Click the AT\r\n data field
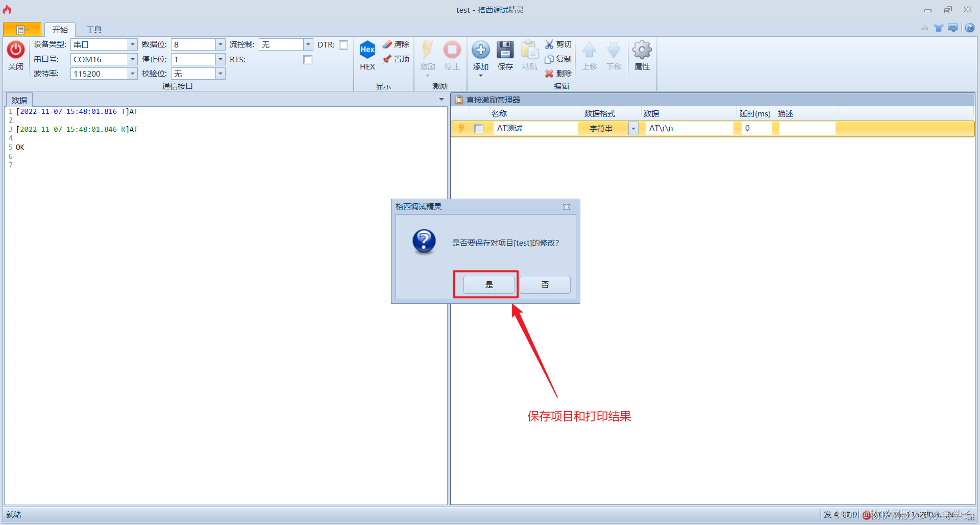Image resolution: width=980 pixels, height=525 pixels. click(x=689, y=128)
